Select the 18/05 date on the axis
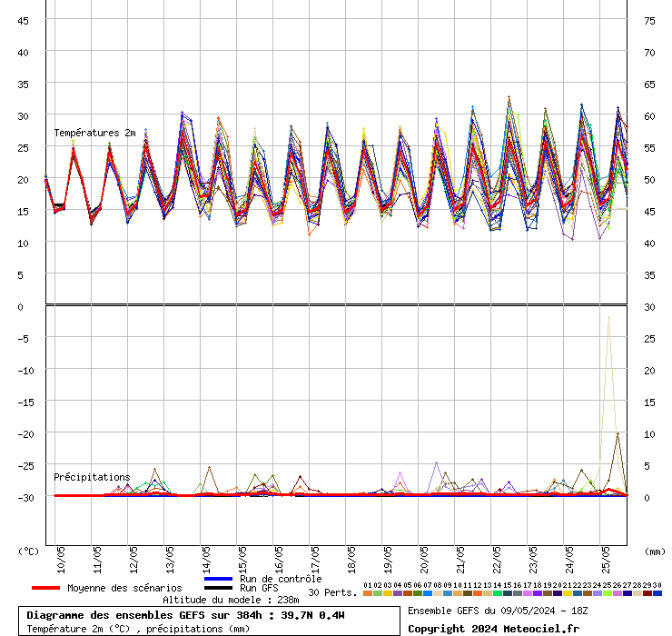672x636 pixels. [351, 555]
